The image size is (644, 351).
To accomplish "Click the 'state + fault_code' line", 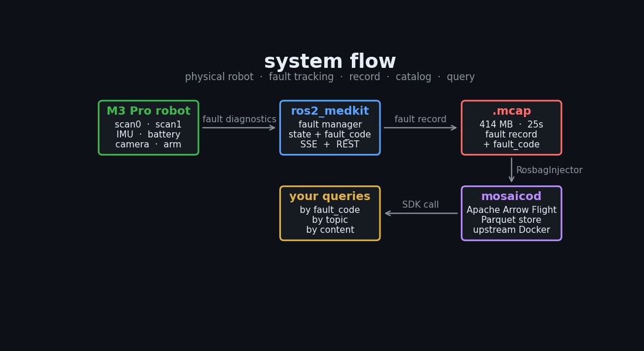I will (330, 135).
